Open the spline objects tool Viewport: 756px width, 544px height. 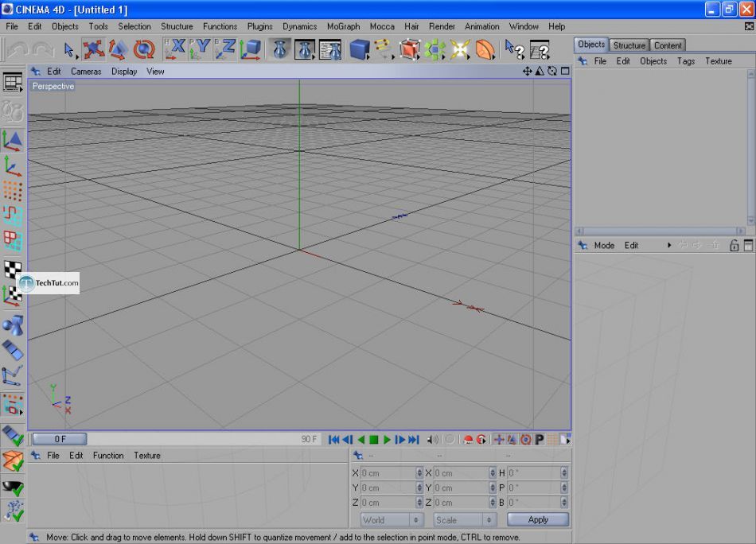384,49
